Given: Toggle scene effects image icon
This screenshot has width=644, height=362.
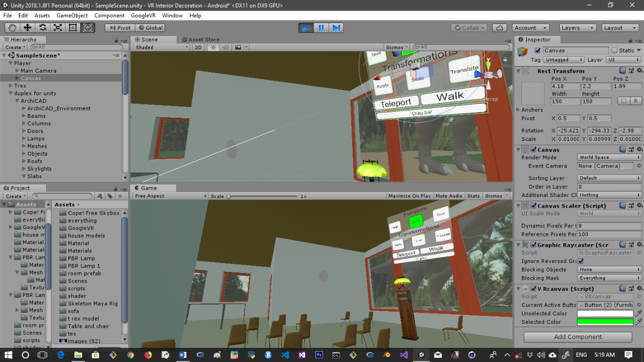Looking at the screenshot, I should [238, 47].
